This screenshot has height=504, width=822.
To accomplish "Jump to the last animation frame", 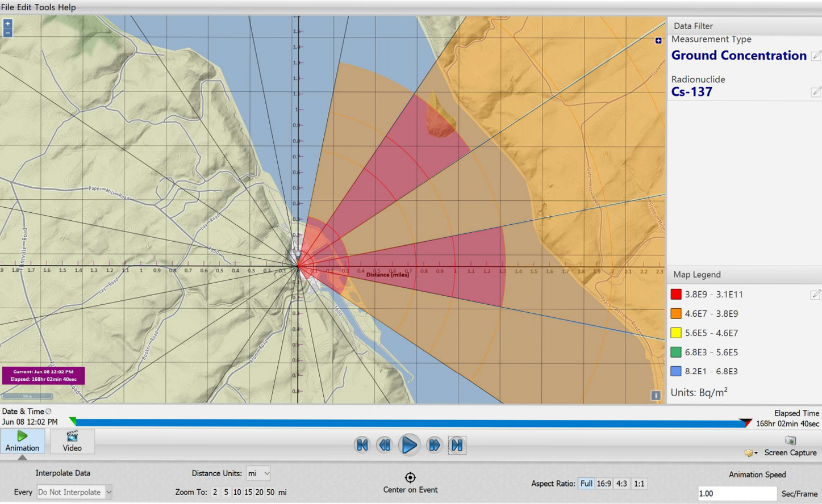I will pos(457,445).
